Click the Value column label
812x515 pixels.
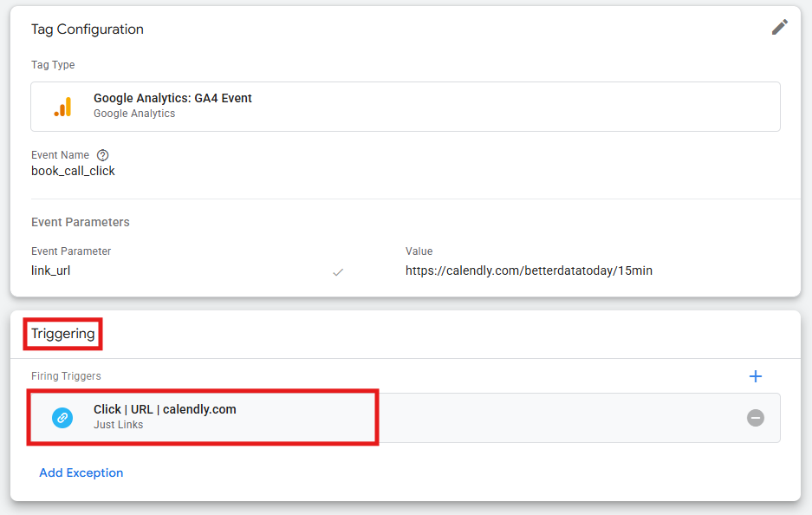pos(419,251)
